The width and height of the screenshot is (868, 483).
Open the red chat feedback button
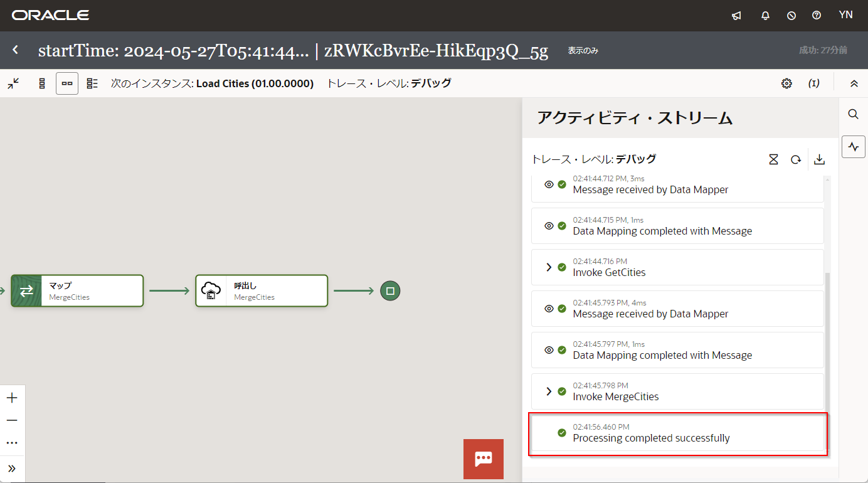pos(483,459)
